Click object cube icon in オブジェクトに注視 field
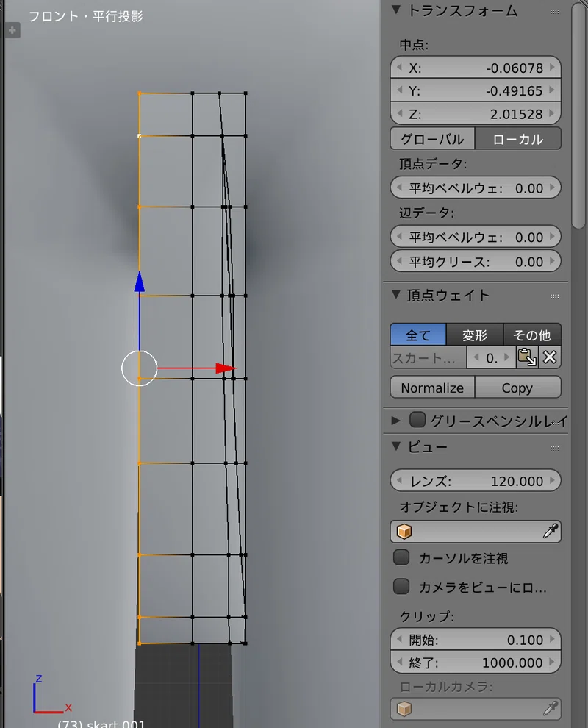The height and width of the screenshot is (728, 588). [404, 531]
